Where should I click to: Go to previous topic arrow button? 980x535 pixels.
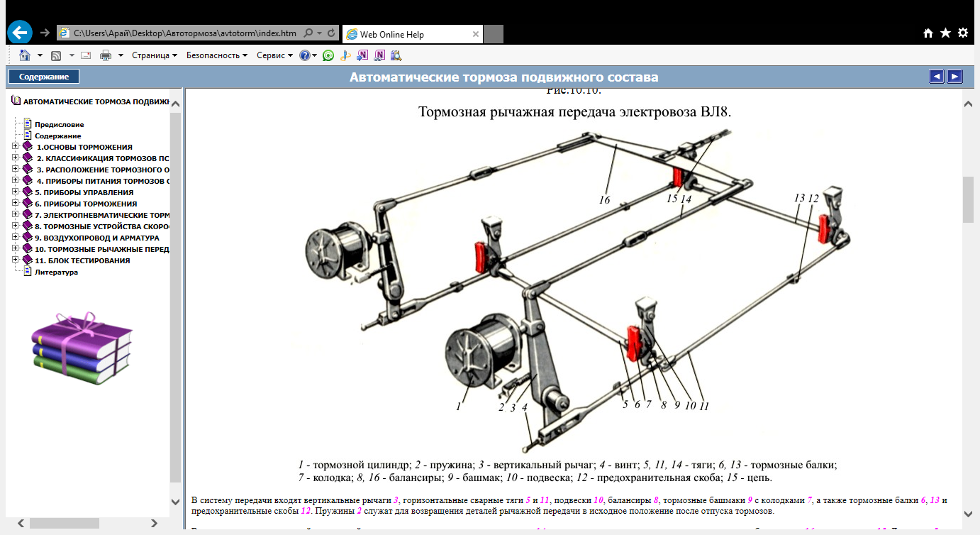pos(937,77)
